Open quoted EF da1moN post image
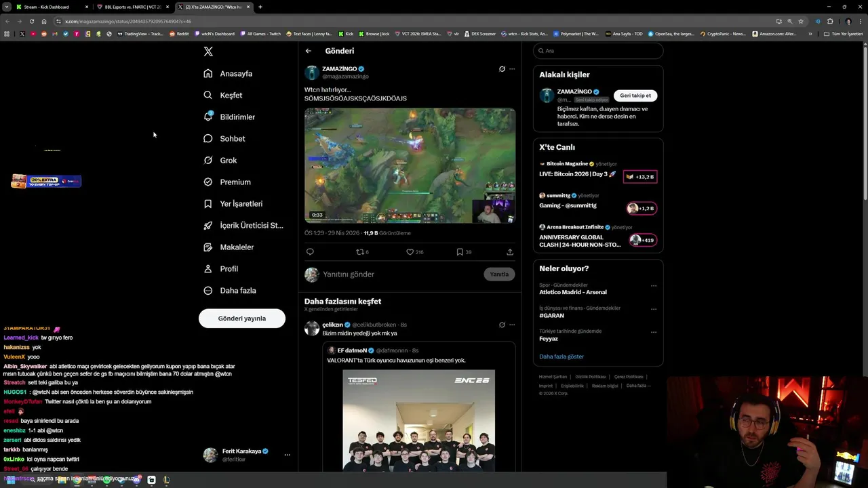Viewport: 868px width, 488px height. click(x=418, y=420)
